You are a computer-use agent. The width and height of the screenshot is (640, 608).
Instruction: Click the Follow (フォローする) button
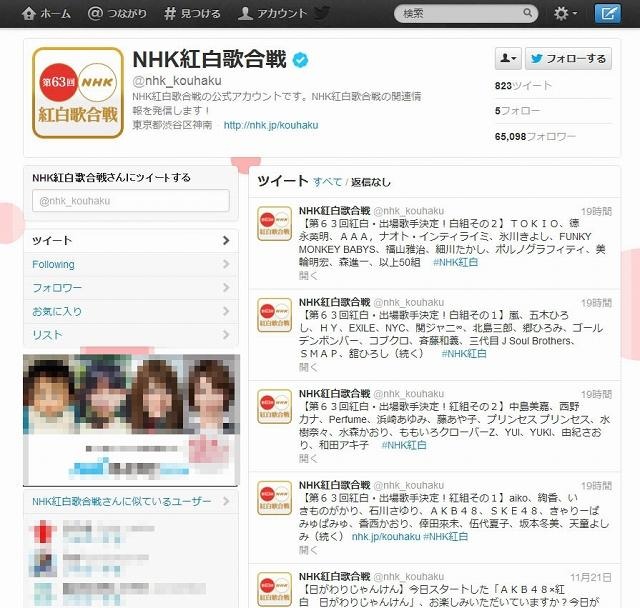click(x=568, y=59)
